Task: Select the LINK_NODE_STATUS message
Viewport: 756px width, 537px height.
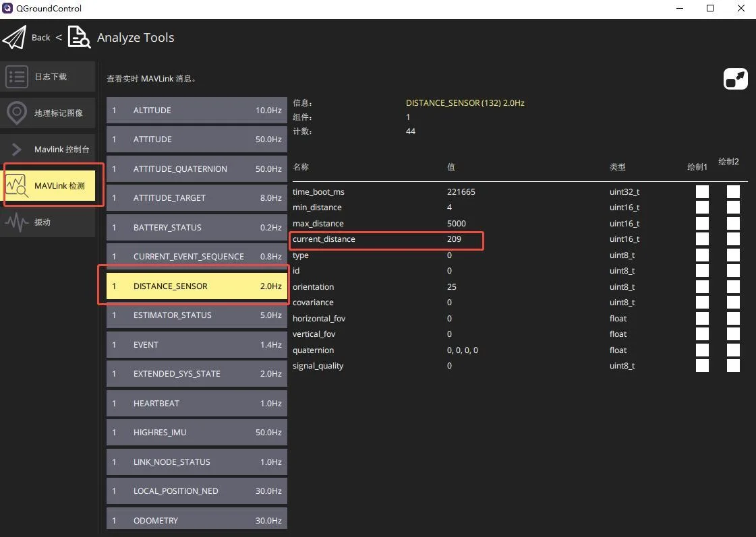Action: [x=197, y=462]
